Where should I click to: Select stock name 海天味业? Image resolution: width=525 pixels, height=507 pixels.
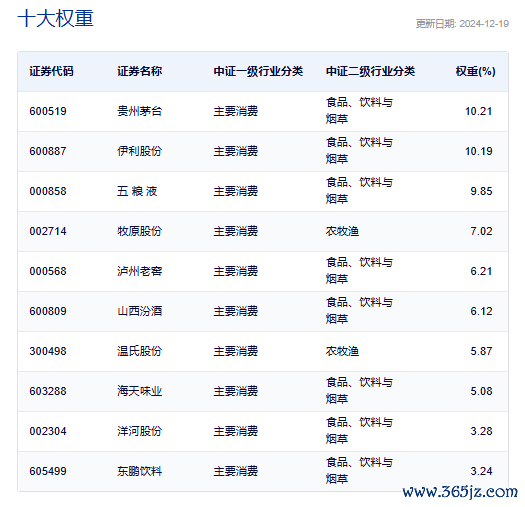point(140,391)
